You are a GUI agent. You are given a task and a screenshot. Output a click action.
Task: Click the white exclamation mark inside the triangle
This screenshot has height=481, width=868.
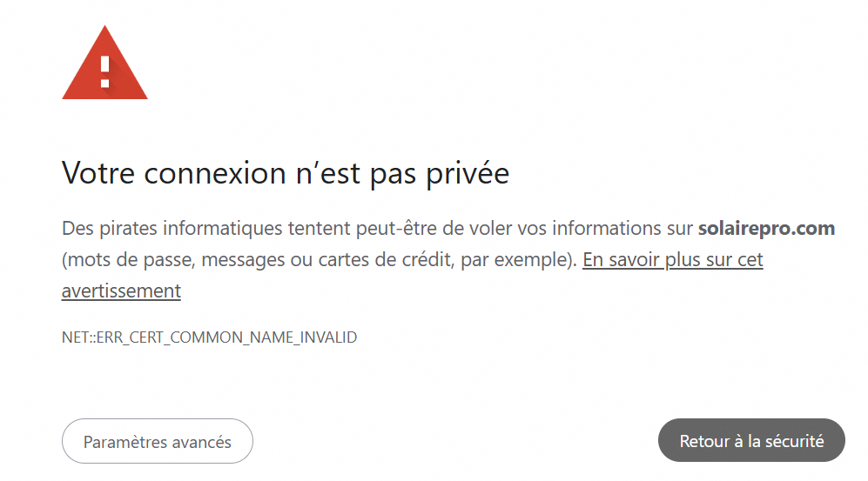coord(104,71)
